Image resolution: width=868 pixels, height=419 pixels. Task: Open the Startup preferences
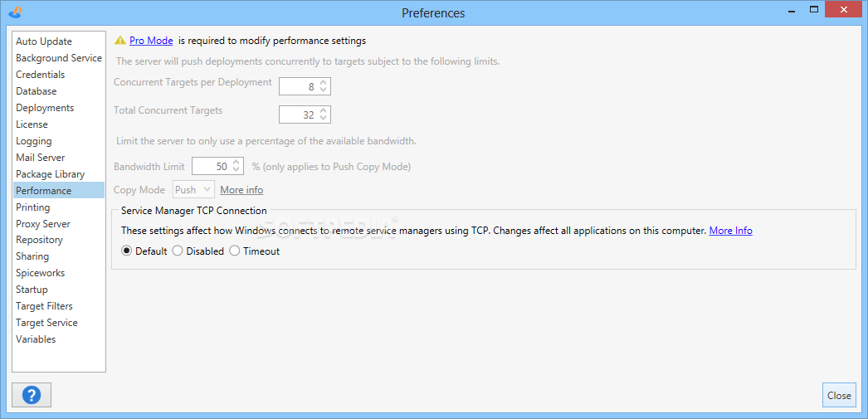(x=59, y=290)
